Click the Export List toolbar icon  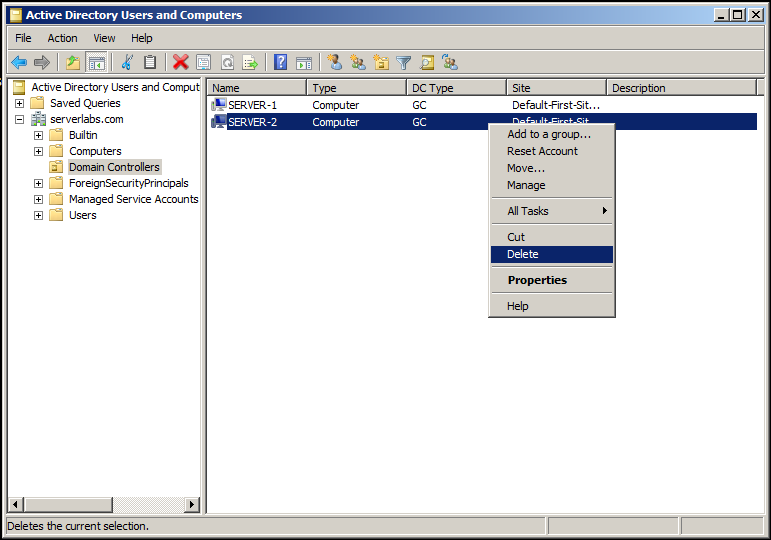pos(250,62)
